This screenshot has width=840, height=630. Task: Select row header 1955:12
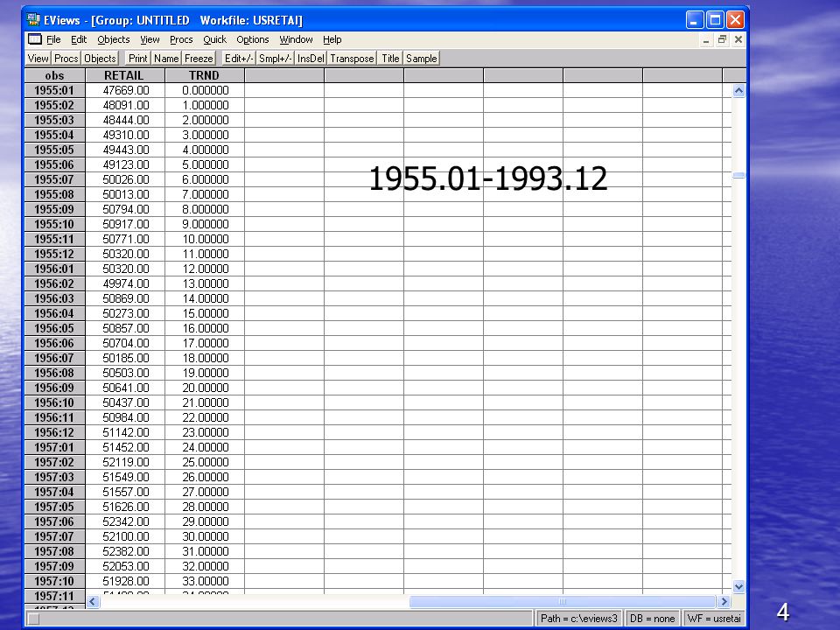[x=54, y=254]
